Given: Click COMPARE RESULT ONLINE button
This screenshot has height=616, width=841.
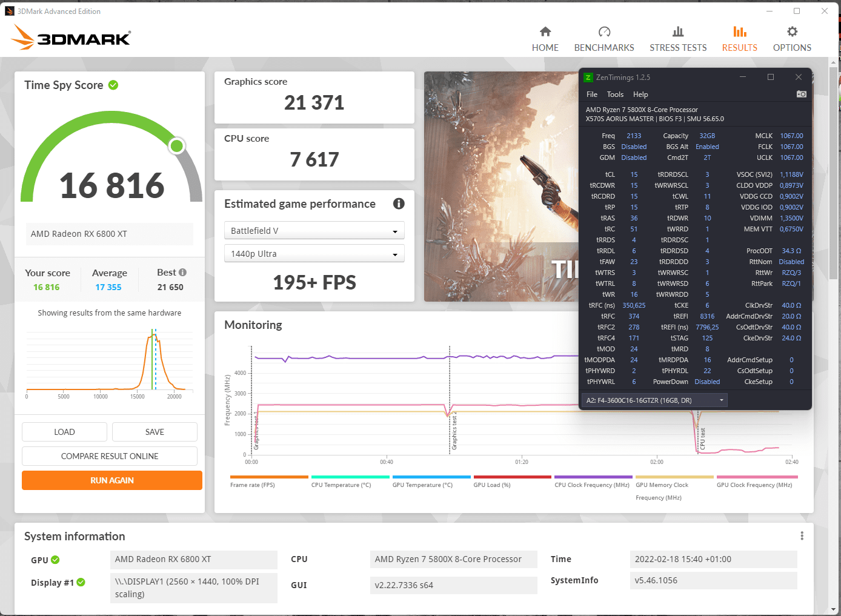Looking at the screenshot, I should [x=110, y=456].
